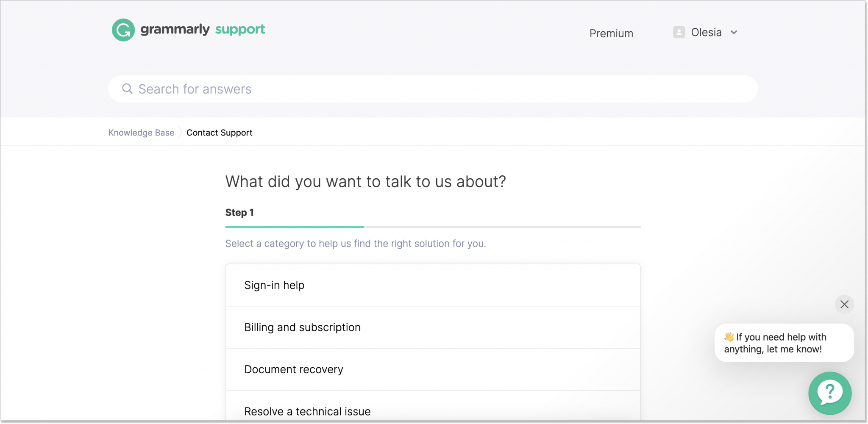Click the chat greeting message bubble
The height and width of the screenshot is (424, 868).
tap(784, 343)
